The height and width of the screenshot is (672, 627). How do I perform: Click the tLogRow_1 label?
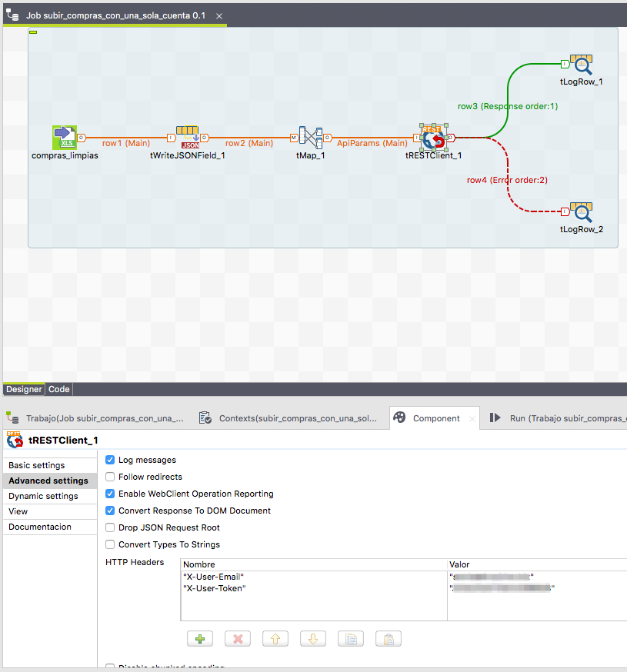point(581,82)
